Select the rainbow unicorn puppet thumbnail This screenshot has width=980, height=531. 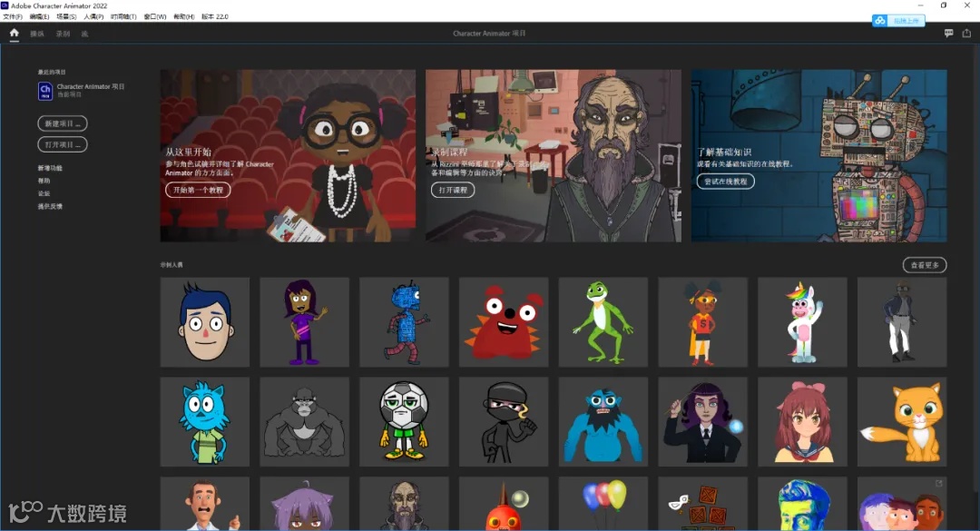[802, 322]
